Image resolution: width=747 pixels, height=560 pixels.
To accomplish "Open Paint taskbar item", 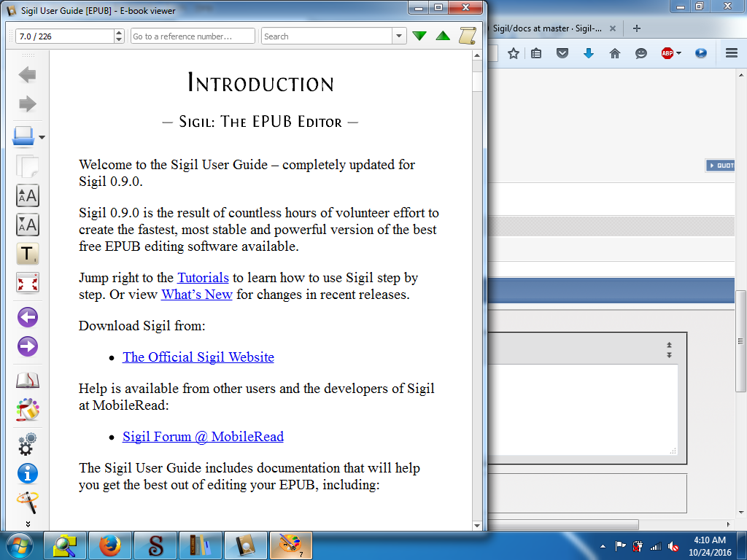I will [290, 545].
